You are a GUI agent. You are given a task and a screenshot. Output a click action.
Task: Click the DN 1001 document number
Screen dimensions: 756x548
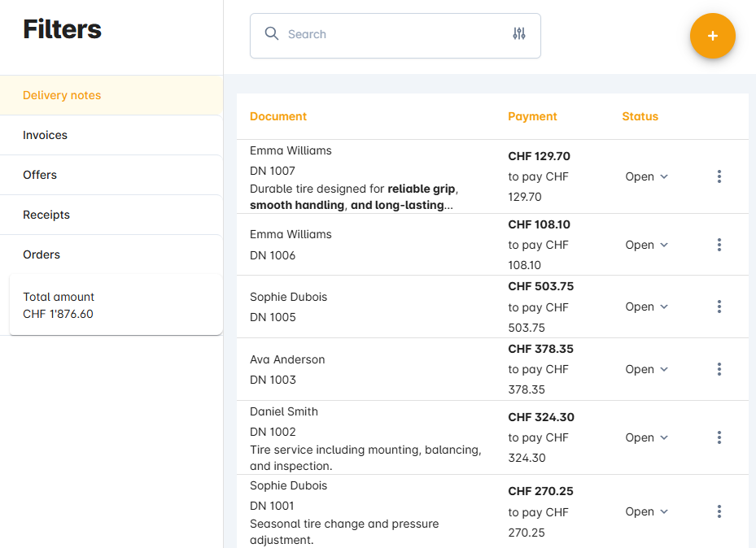pyautogui.click(x=272, y=506)
